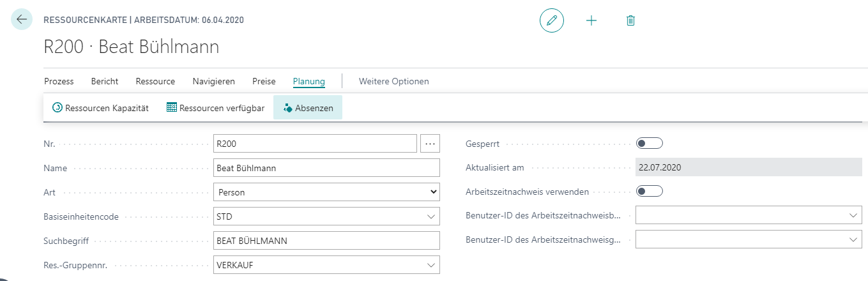868x281 pixels.
Task: Open the Ressource menu
Action: (x=155, y=81)
